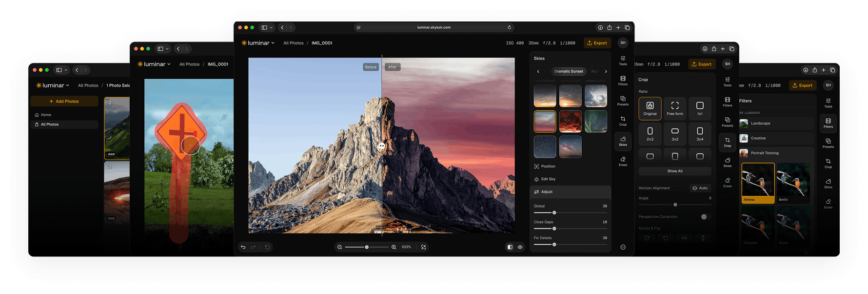The image size is (868, 294).
Task: Click the more options ellipsis icon
Action: (623, 247)
